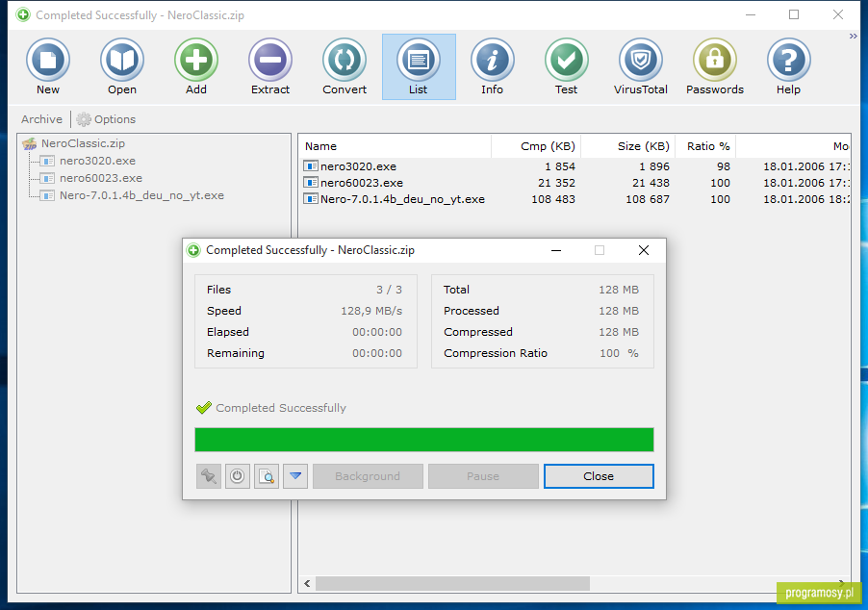The height and width of the screenshot is (610, 868).
Task: Click the Close button in the dialog
Action: coord(599,476)
